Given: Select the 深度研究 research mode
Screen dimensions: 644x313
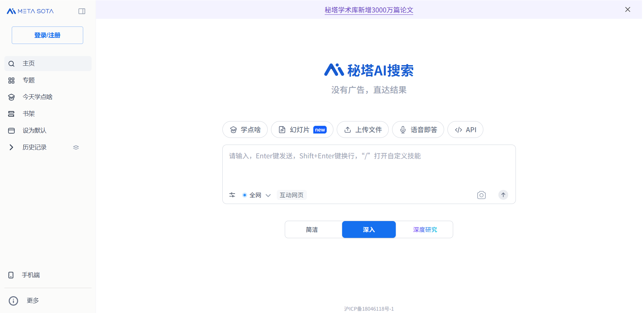Looking at the screenshot, I should (425, 229).
